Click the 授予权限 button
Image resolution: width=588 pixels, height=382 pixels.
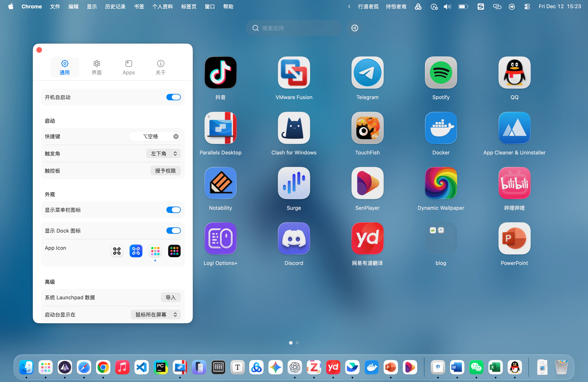tap(165, 171)
